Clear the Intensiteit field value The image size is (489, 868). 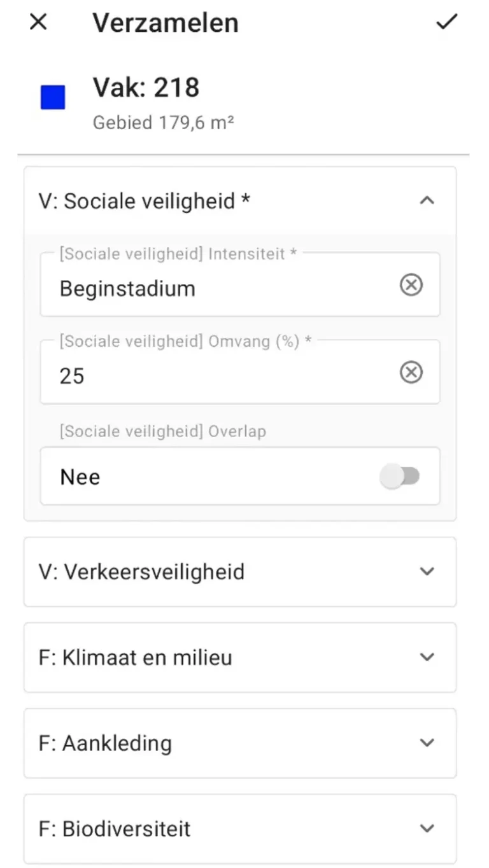click(411, 285)
